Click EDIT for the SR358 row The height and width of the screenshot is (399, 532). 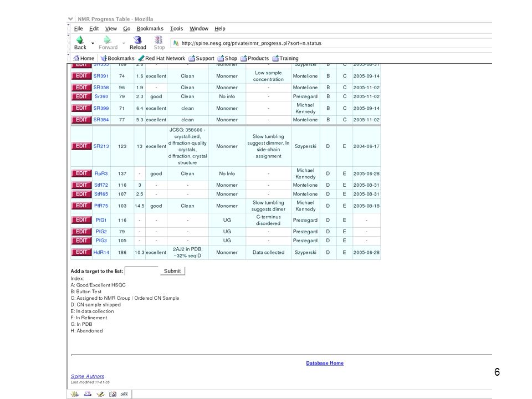click(x=81, y=88)
